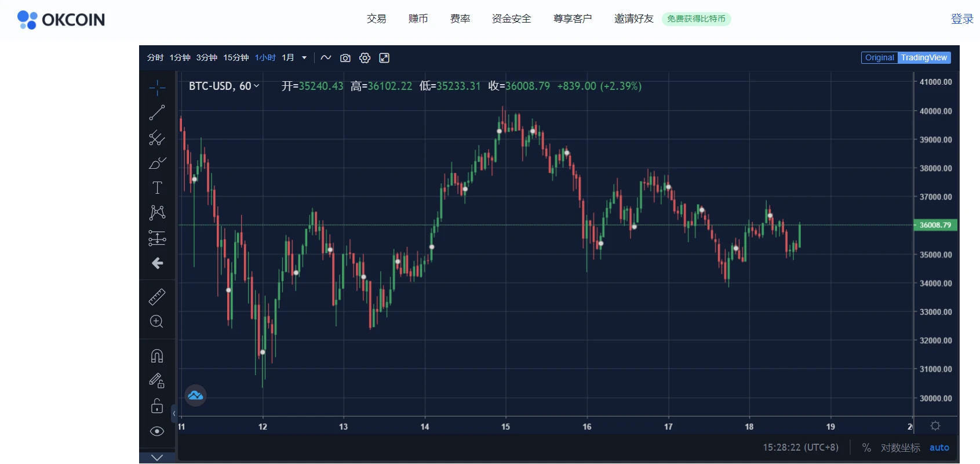The width and height of the screenshot is (980, 464).
Task: Click the 40000.00 price axis label
Action: tap(935, 111)
